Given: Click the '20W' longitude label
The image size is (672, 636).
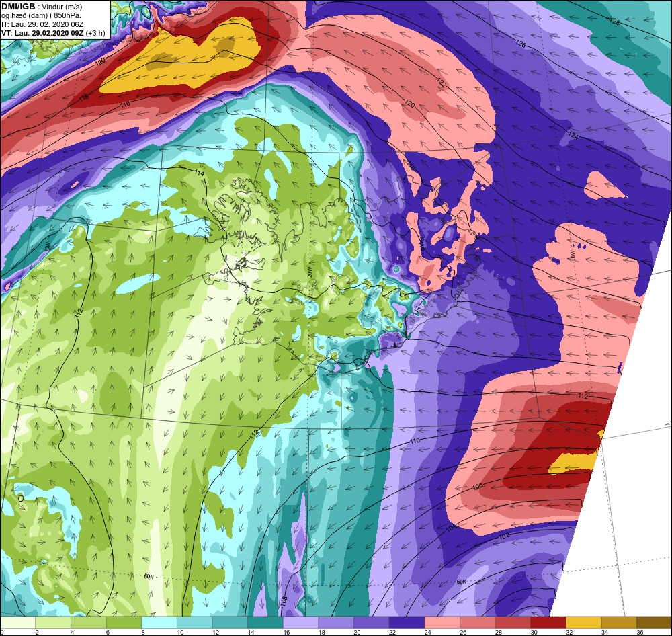Looking at the screenshot, I should [309, 272].
